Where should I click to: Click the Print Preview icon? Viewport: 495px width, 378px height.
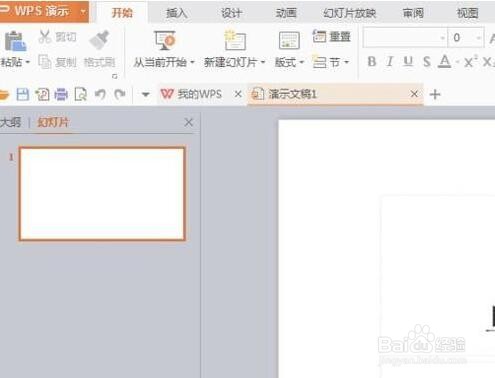click(80, 95)
